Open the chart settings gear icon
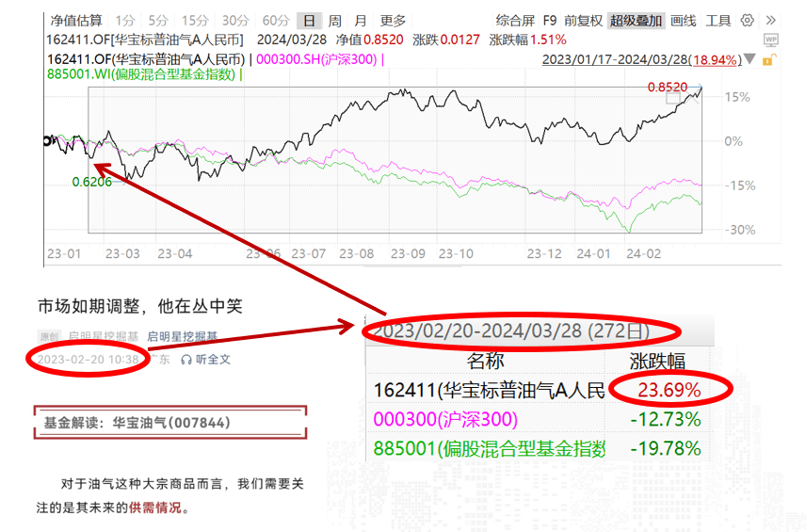This screenshot has height=532, width=806. tap(748, 20)
